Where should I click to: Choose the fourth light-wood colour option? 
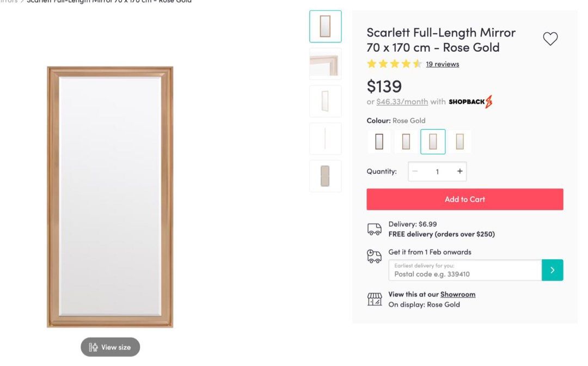coord(460,141)
